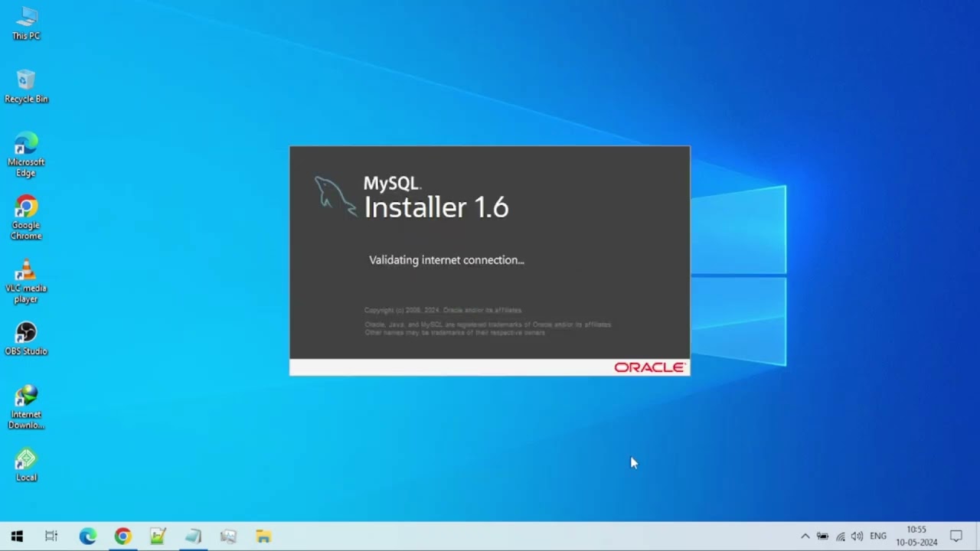Select the This PC desktop icon
The image size is (980, 551).
pos(26,23)
